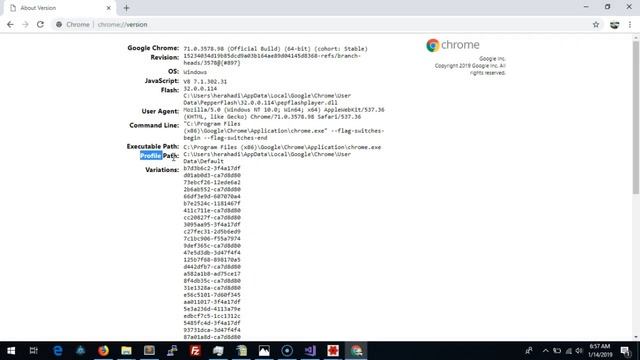Click the forward navigation arrow
The image size is (640, 360).
25,24
